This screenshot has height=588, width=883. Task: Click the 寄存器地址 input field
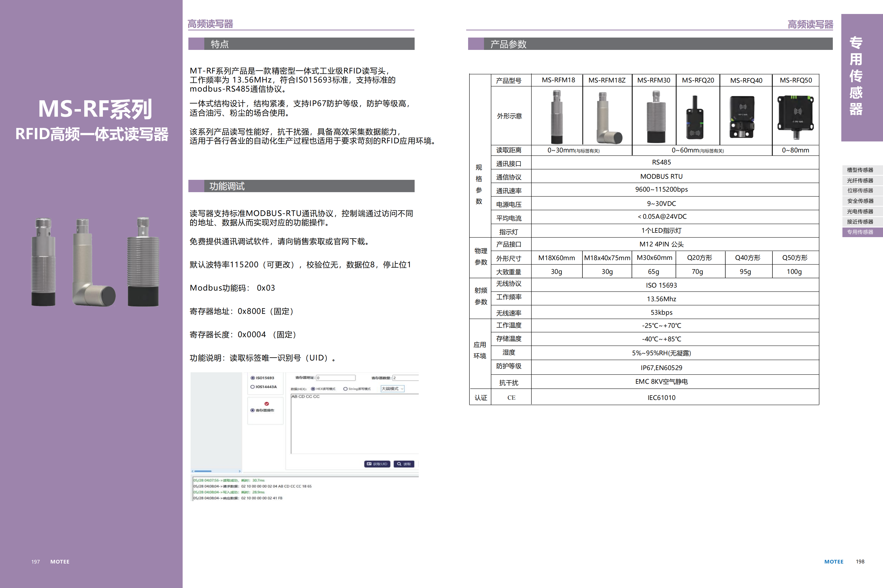click(336, 378)
